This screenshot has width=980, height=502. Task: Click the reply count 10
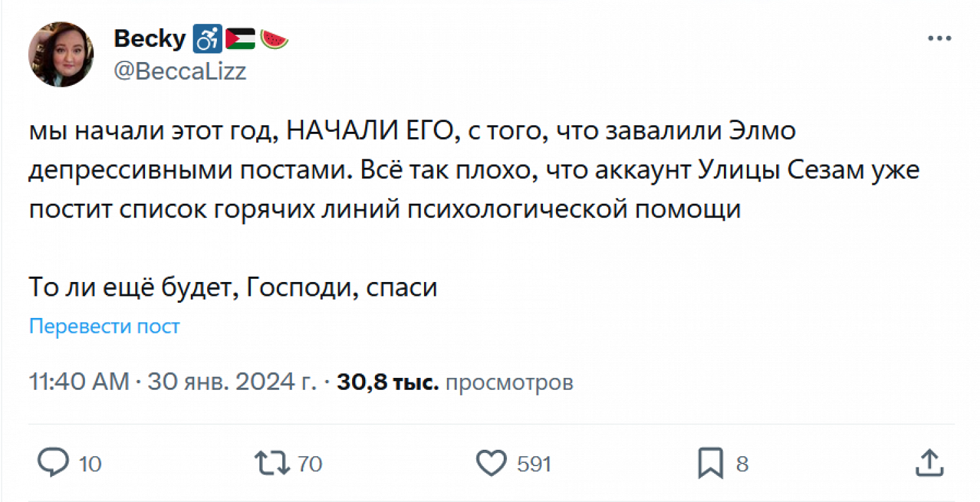(90, 464)
